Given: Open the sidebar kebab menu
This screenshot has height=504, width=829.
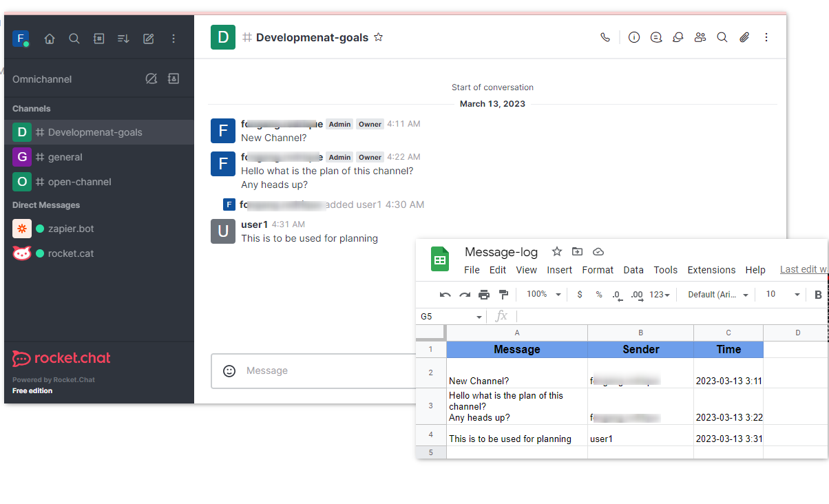Looking at the screenshot, I should click(x=173, y=39).
